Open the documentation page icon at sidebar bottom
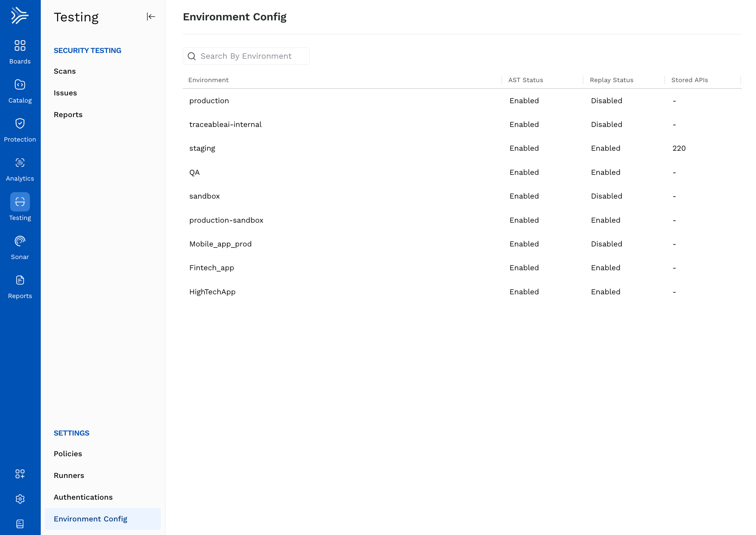756x535 pixels. click(20, 524)
